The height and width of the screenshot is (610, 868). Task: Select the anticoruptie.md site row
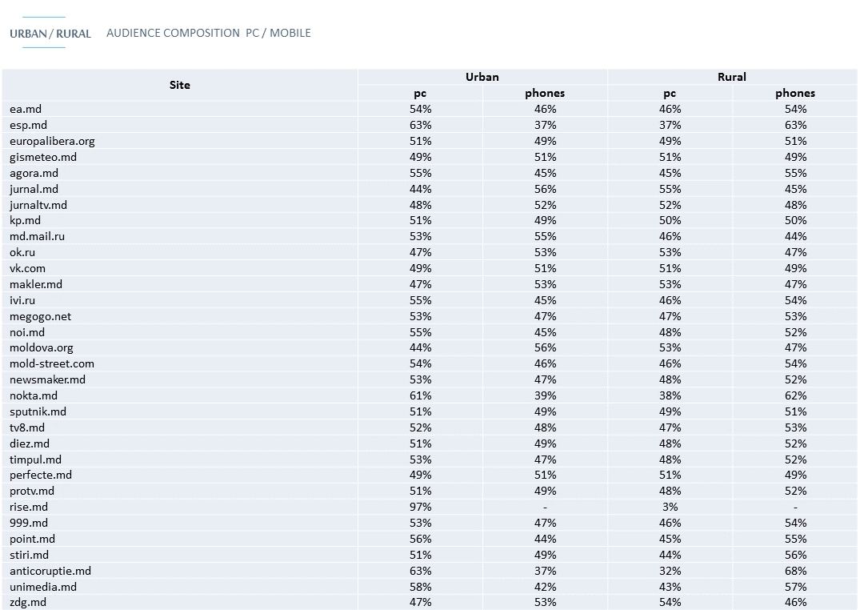50,571
